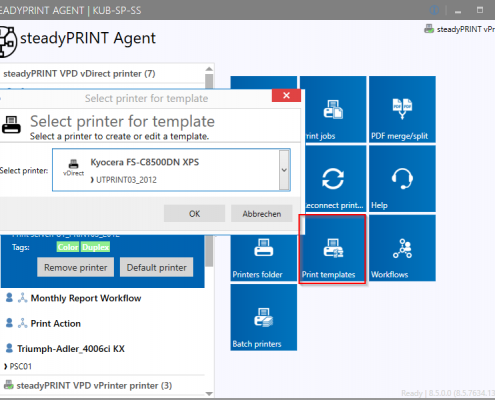Click the printer list scrollbar down arrow
495x400 pixels.
click(209, 393)
